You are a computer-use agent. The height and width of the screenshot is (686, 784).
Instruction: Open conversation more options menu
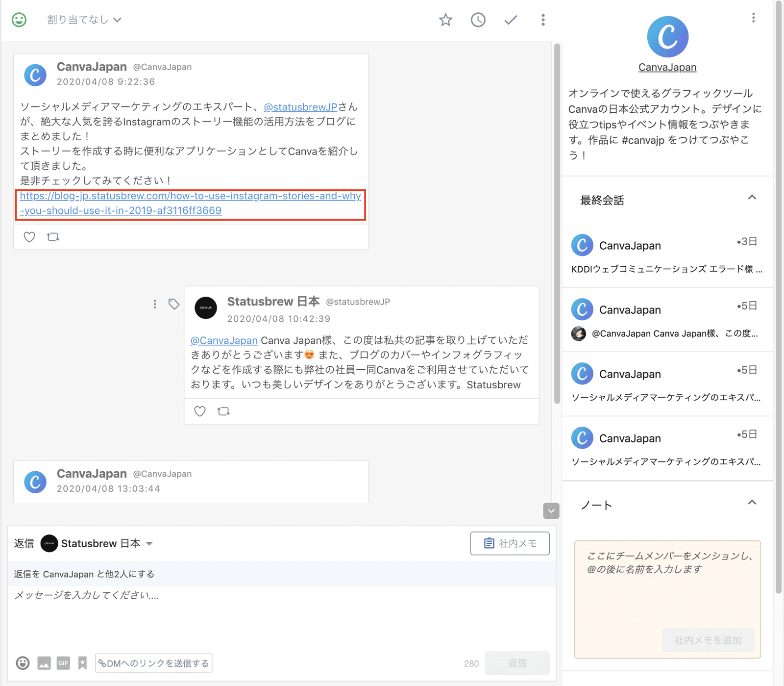click(x=543, y=20)
